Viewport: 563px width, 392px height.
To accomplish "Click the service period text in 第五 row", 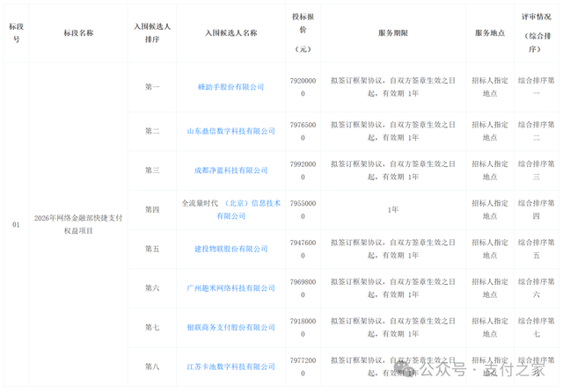I will click(x=393, y=249).
